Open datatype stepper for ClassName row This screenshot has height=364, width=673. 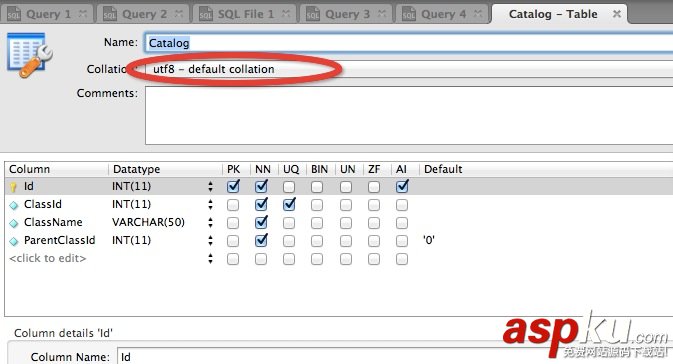[210, 222]
